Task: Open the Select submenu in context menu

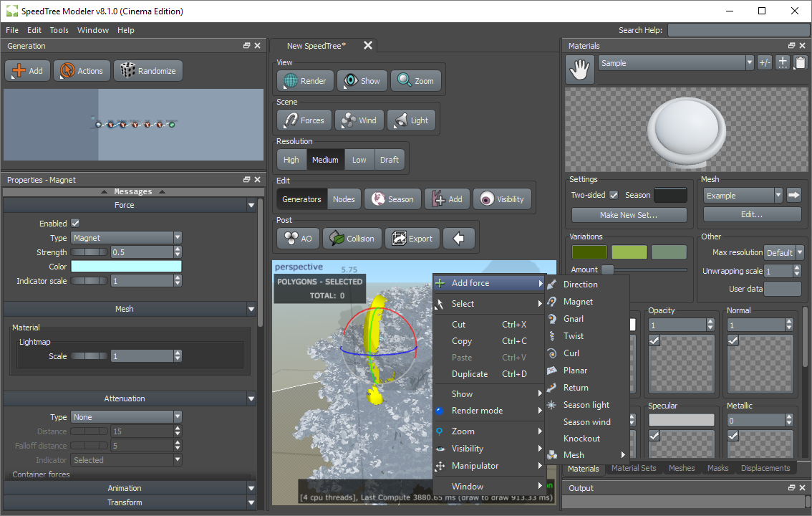Action: point(488,304)
